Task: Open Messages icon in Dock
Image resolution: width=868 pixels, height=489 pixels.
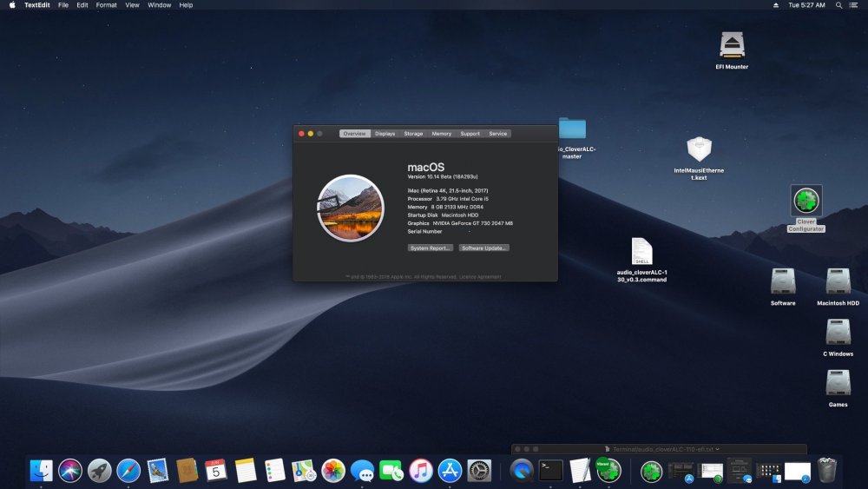Action: tap(362, 472)
